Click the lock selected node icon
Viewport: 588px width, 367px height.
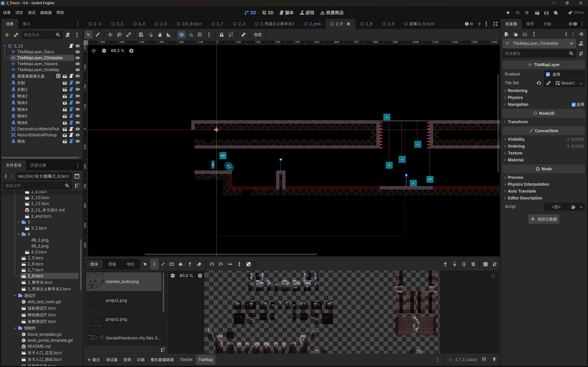pos(221,35)
